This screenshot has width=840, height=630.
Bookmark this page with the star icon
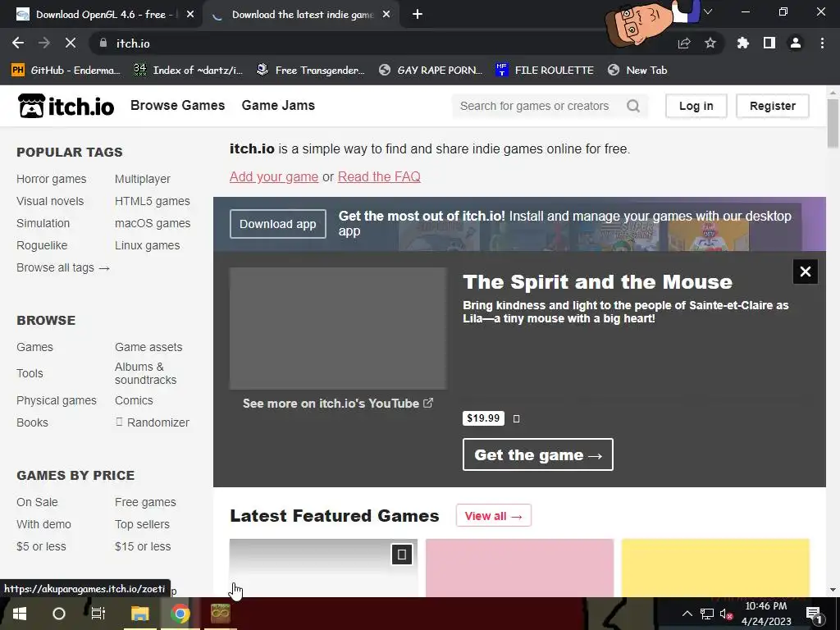click(710, 43)
